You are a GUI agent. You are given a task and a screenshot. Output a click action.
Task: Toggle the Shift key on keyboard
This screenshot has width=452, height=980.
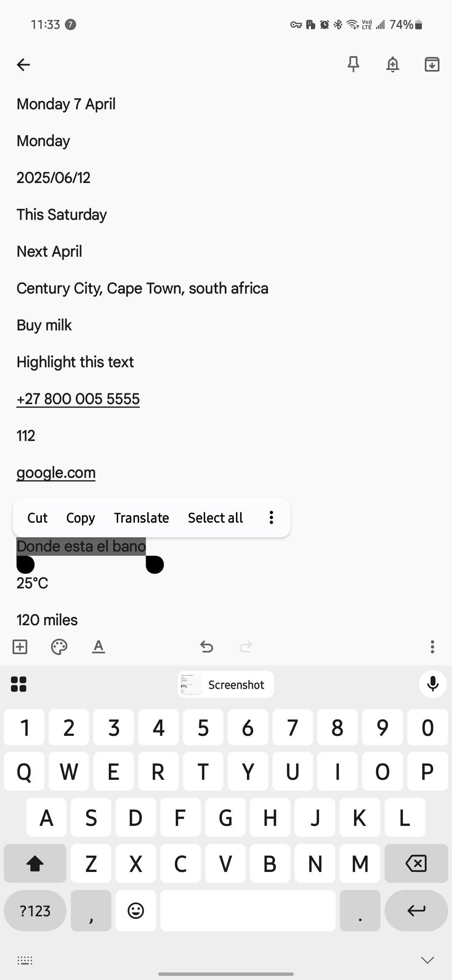point(35,863)
